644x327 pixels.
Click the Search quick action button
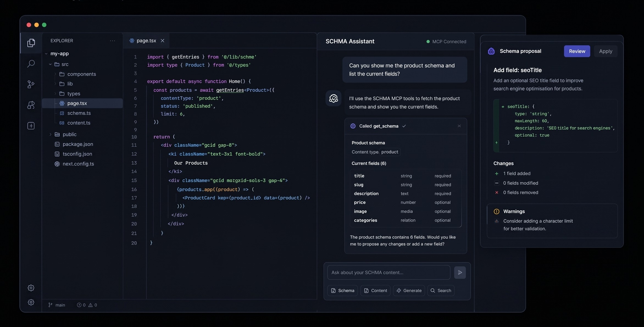point(441,290)
